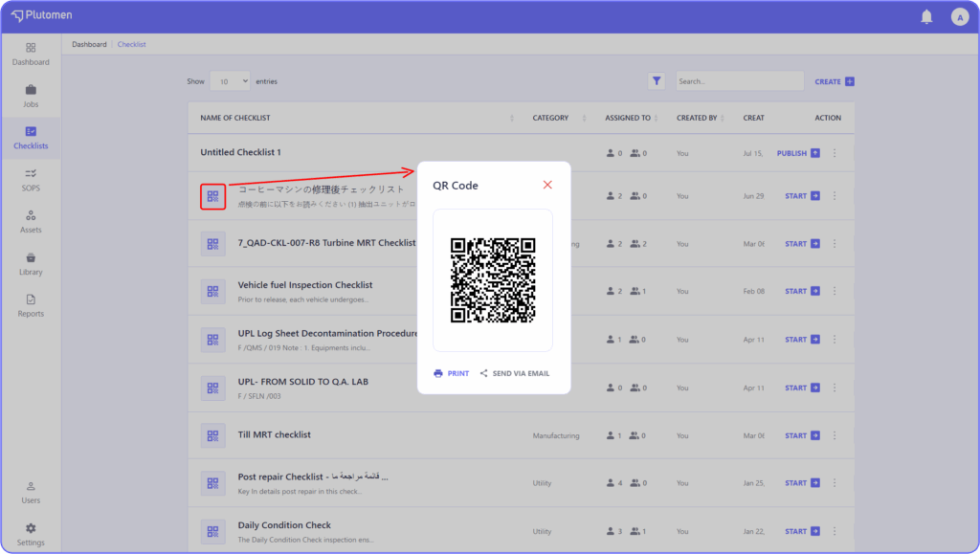This screenshot has width=980, height=554.
Task: Open Users in sidebar
Action: pos(31,493)
